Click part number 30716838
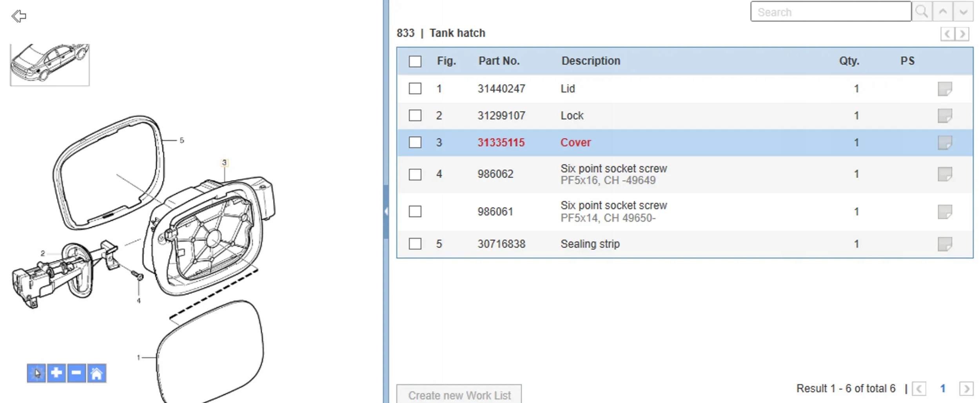Image resolution: width=980 pixels, height=403 pixels. [501, 244]
